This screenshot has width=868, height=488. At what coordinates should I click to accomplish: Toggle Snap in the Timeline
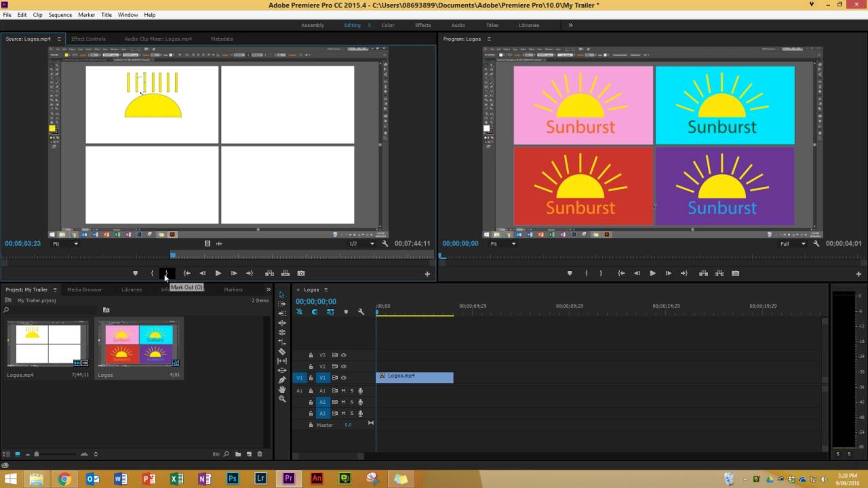tap(315, 312)
